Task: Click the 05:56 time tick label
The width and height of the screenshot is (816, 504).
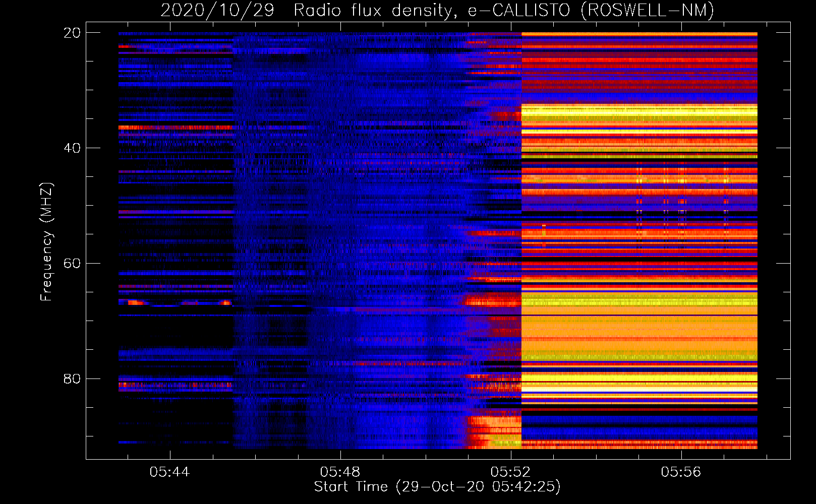Action: click(x=681, y=472)
